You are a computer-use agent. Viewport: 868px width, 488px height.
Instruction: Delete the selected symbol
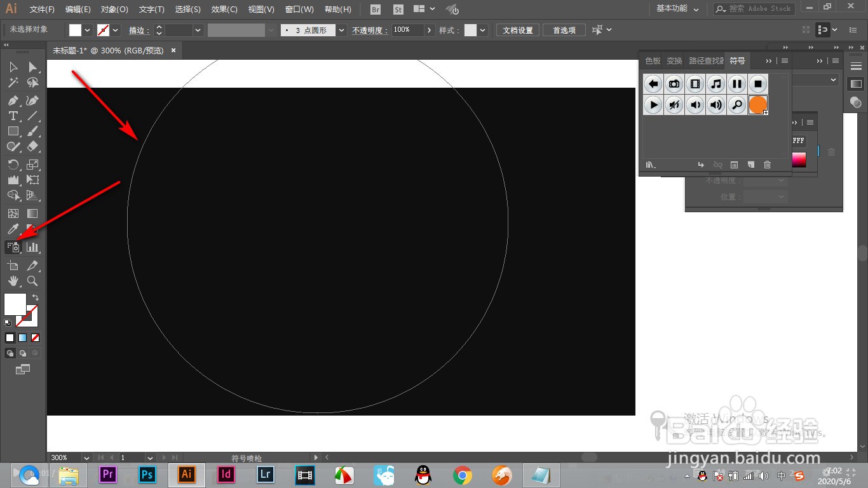(x=767, y=165)
